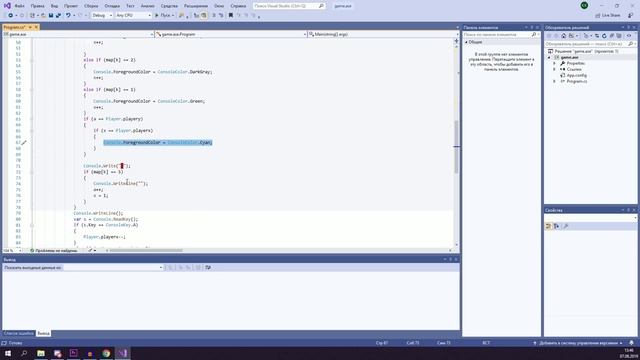Click the Windows Start button
Viewport: 640px width, 360px height.
coord(8,353)
